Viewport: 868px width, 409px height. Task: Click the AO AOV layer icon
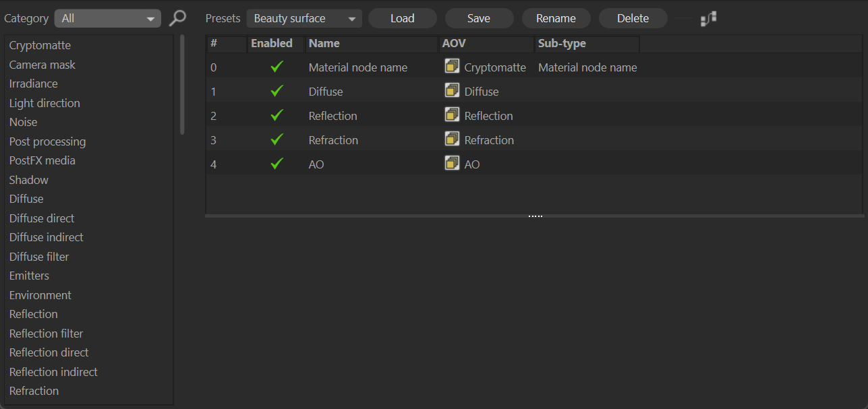point(452,164)
